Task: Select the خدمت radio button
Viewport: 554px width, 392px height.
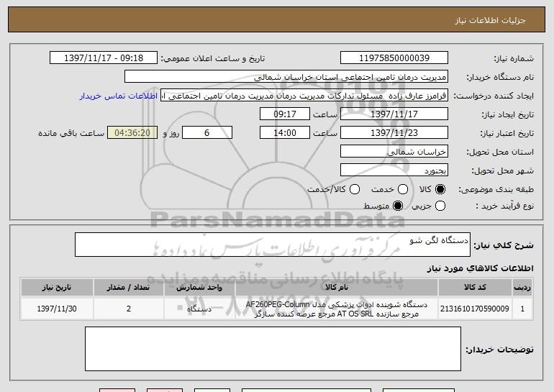Action: click(x=403, y=189)
